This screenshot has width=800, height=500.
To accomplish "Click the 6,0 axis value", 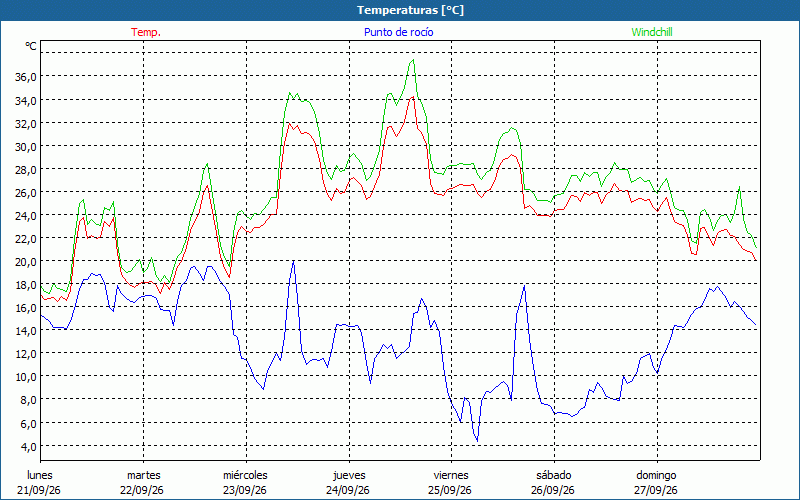I will [29, 423].
